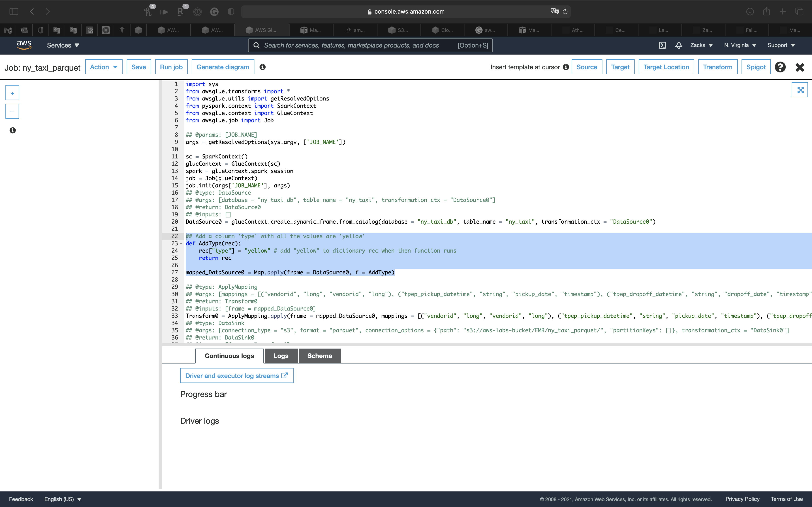Click the help question mark icon
The height and width of the screenshot is (507, 812).
click(x=780, y=67)
